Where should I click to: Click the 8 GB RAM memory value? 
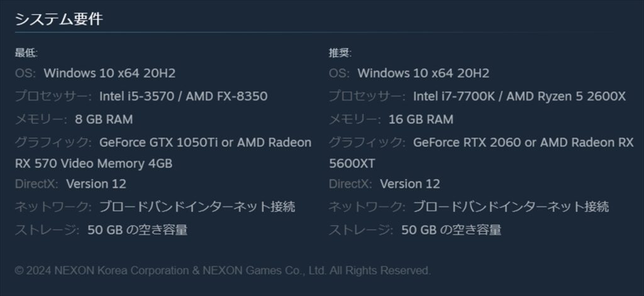[104, 119]
